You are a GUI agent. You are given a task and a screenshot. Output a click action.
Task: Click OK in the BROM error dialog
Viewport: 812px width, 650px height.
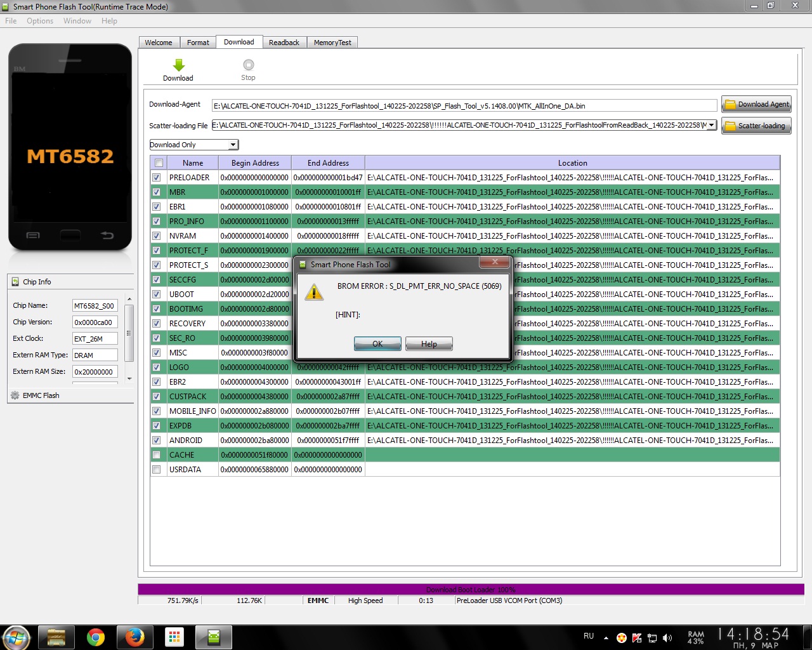coord(377,344)
